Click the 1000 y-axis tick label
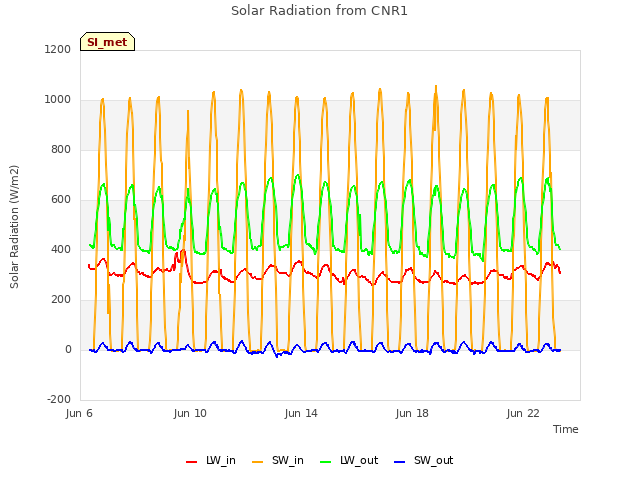This screenshot has width=640, height=480. tap(58, 100)
